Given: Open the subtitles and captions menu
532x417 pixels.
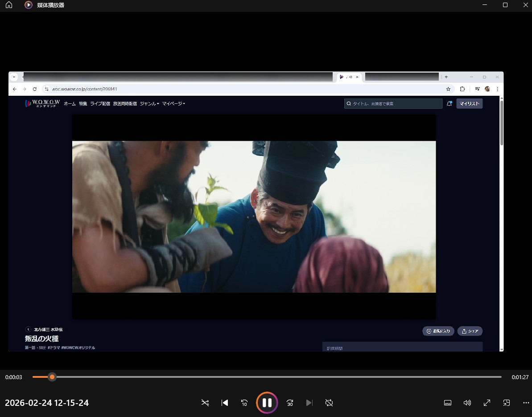Looking at the screenshot, I should coord(448,403).
